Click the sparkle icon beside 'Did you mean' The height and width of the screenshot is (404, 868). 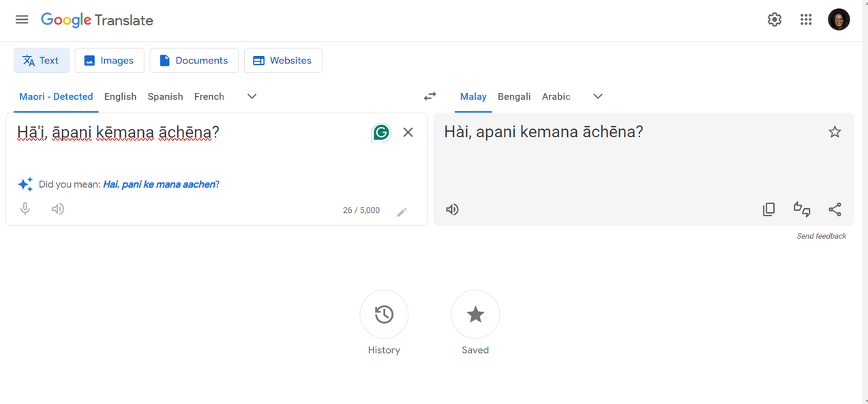[x=25, y=184]
